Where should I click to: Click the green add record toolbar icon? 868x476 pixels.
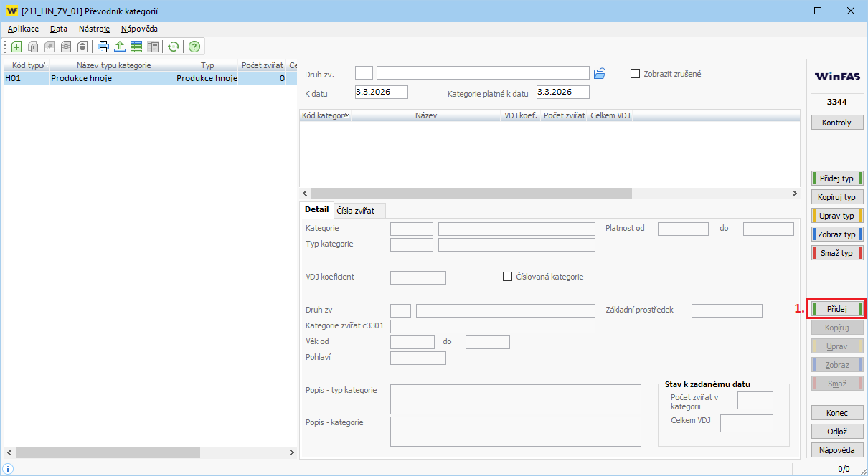16,47
